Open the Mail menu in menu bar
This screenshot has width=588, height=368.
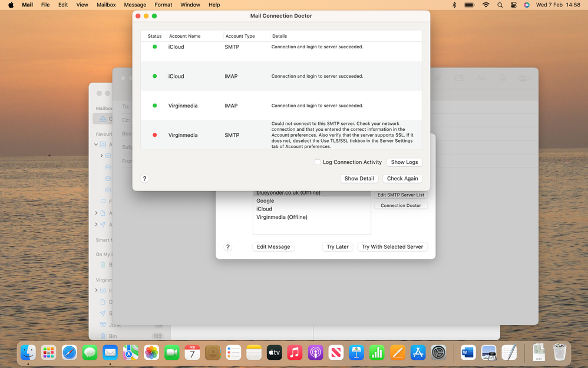(27, 5)
